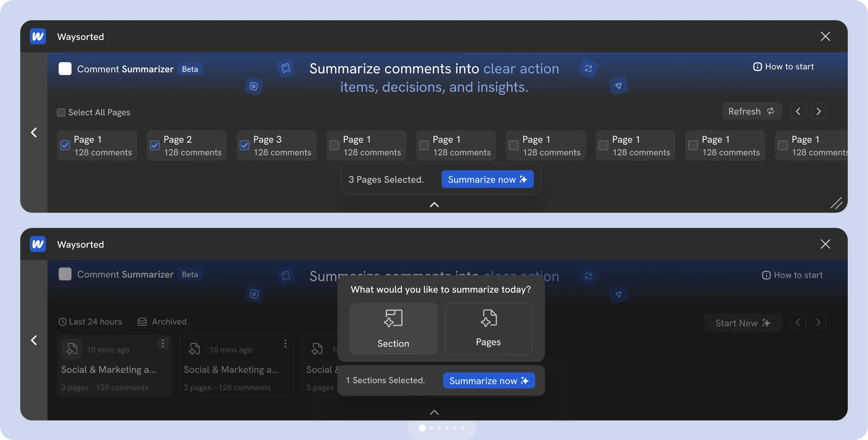Viewport: 868px width, 440px height.
Task: Toggle Select All Pages checkbox
Action: pyautogui.click(x=61, y=112)
